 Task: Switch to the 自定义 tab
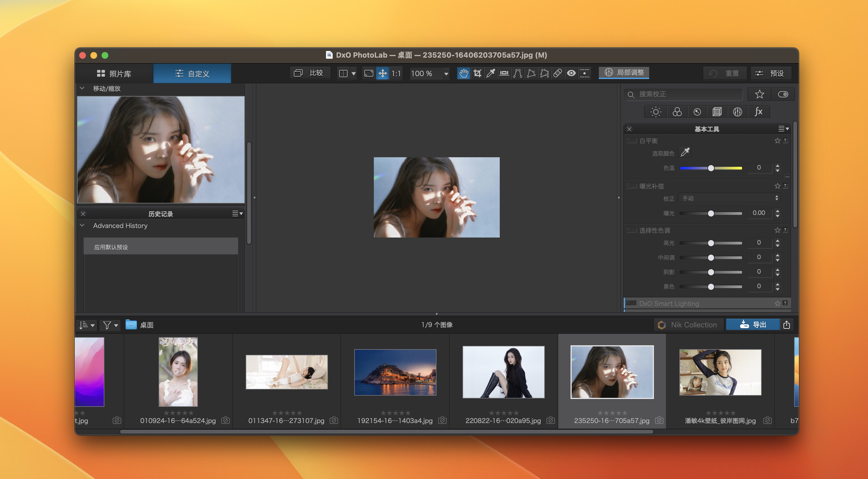coord(192,73)
